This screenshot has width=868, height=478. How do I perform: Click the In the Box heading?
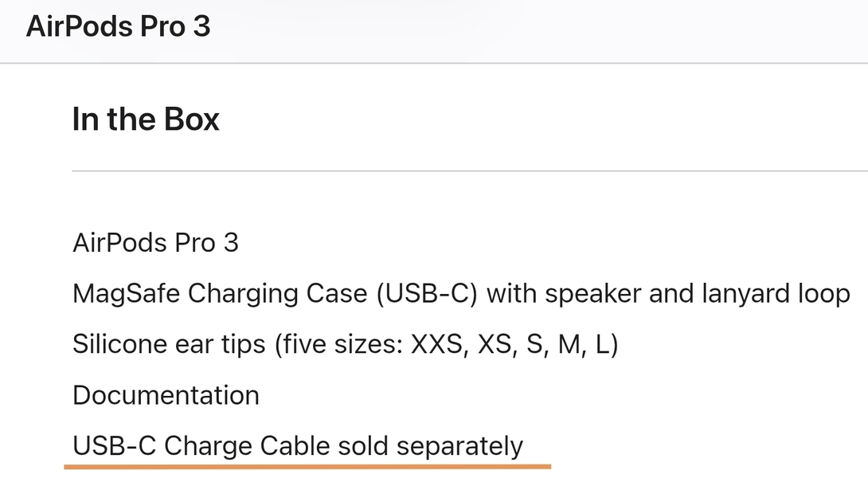[146, 119]
